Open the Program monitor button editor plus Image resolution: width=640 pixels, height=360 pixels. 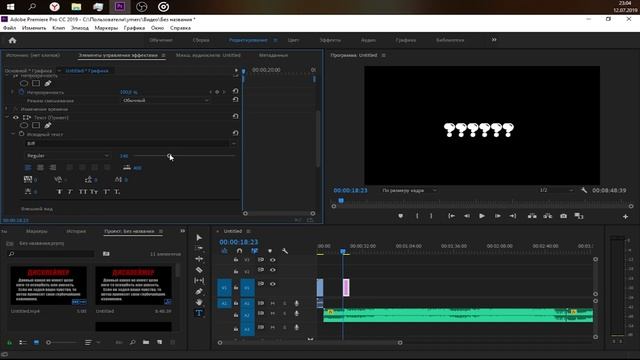(x=625, y=217)
